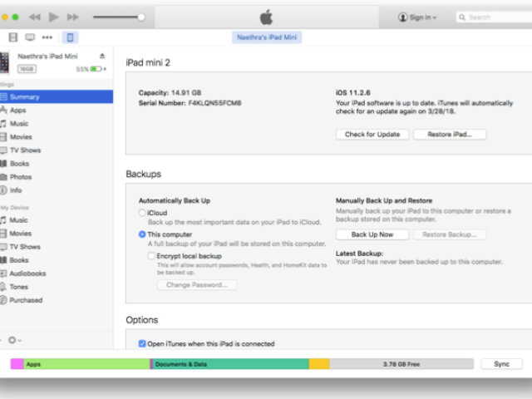The width and height of the screenshot is (532, 399).
Task: Open the Sign In dropdown
Action: click(417, 17)
